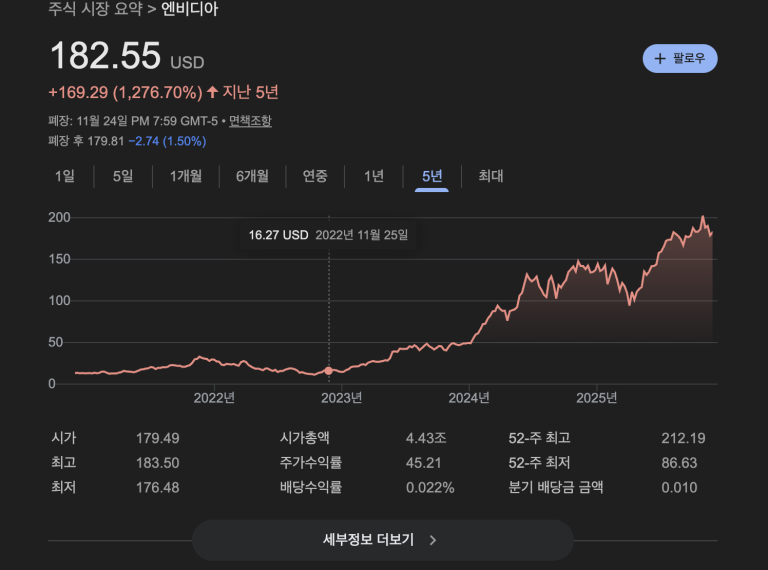Click the chart peak near 200

(x=703, y=217)
